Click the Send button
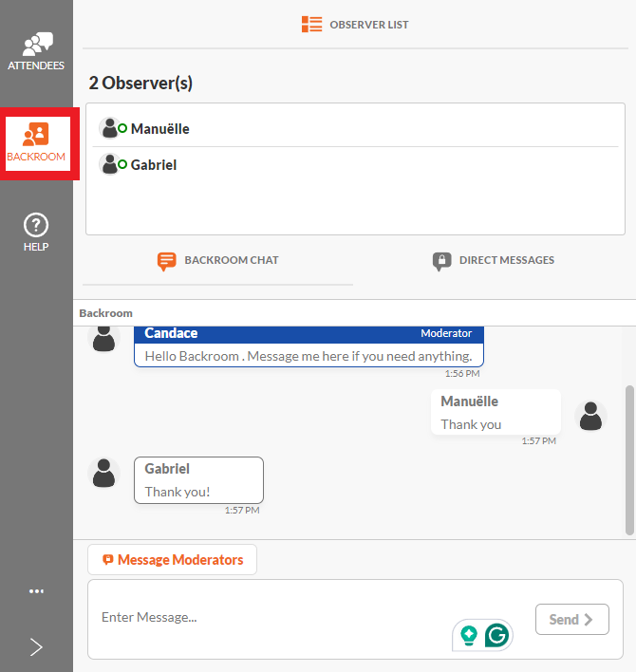636x672 pixels. tap(572, 619)
